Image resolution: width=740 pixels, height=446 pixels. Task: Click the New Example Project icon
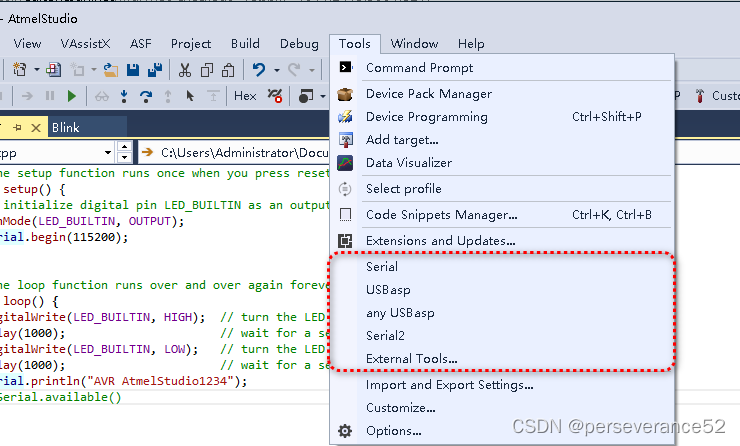(x=53, y=70)
